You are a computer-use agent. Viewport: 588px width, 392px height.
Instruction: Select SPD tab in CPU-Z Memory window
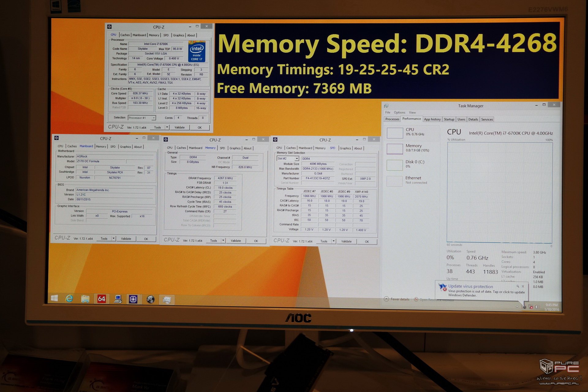point(222,148)
